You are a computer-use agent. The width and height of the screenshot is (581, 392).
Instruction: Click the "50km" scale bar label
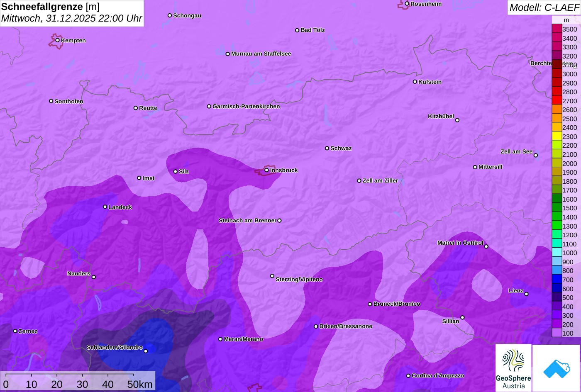140,385
